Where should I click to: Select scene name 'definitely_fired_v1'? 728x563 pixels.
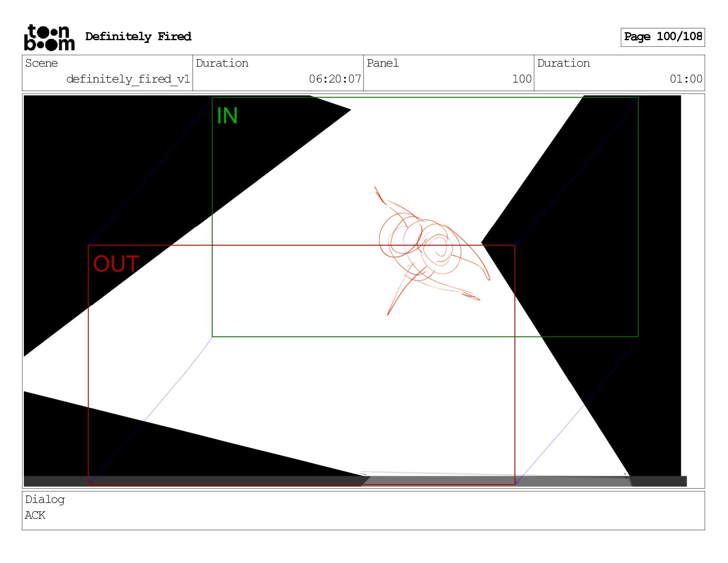[128, 79]
